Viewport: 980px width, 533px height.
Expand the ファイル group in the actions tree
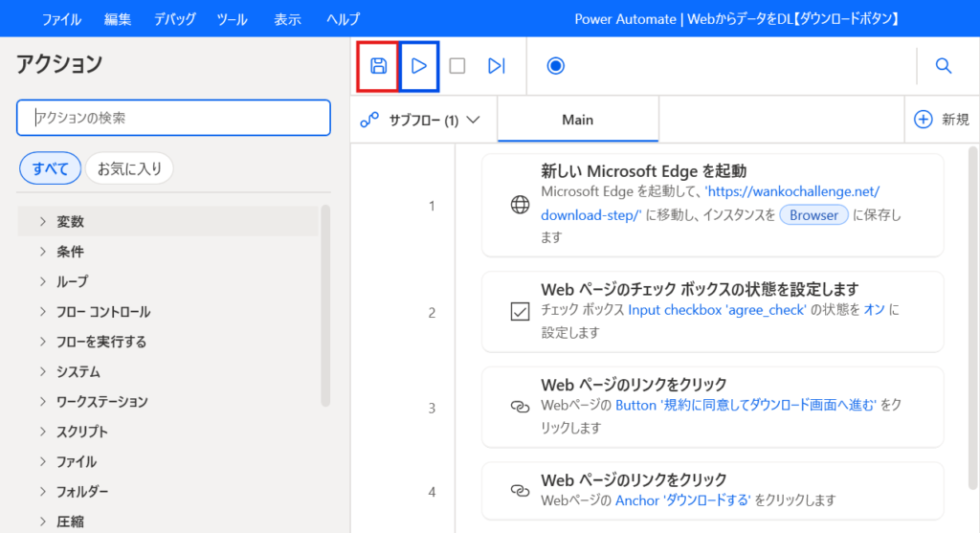(167, 461)
